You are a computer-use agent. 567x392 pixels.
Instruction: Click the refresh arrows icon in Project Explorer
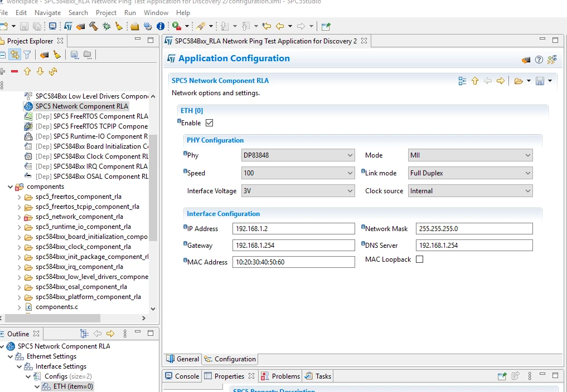53,71
